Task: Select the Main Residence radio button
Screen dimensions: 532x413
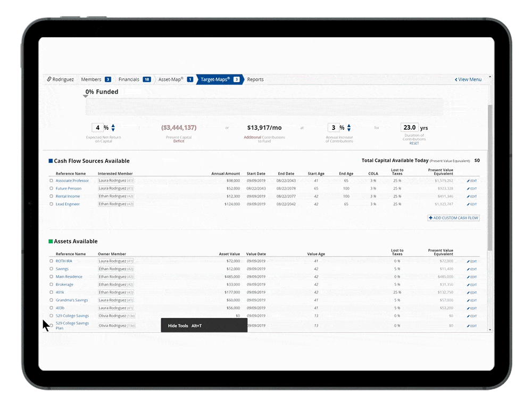Action: pos(51,277)
